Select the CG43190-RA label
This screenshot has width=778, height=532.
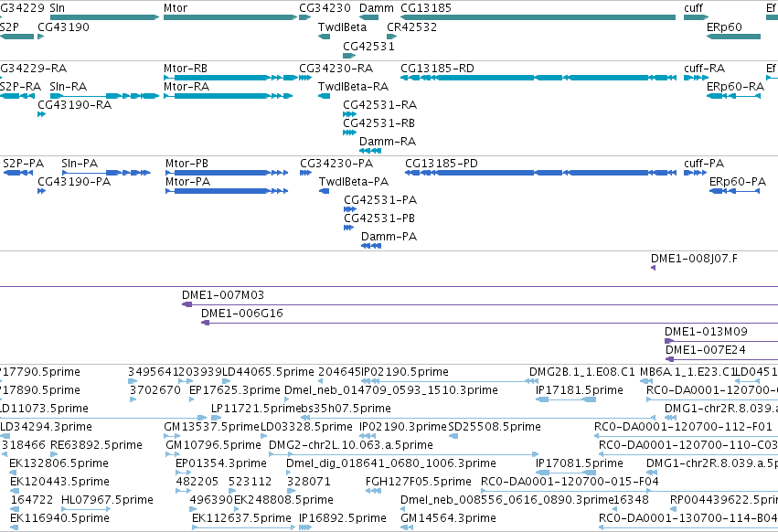[x=74, y=105]
